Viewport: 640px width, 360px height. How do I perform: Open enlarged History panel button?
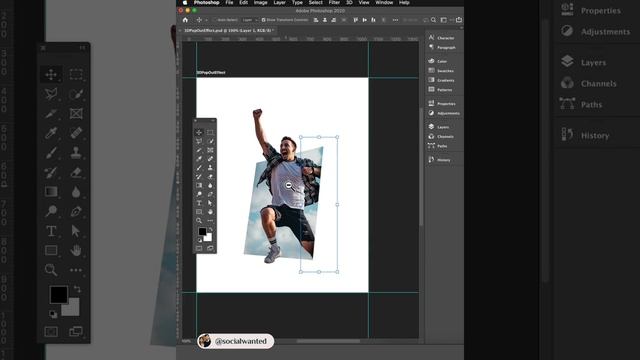click(x=586, y=135)
